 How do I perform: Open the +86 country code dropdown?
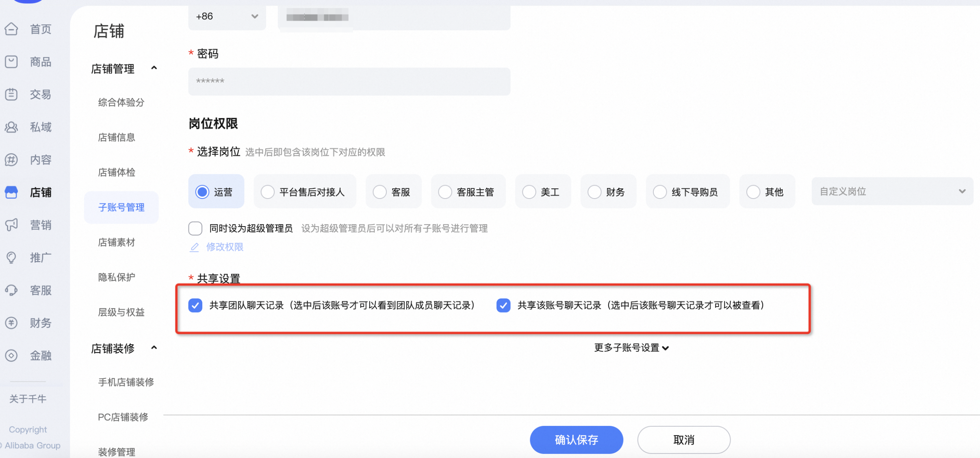[x=227, y=17]
